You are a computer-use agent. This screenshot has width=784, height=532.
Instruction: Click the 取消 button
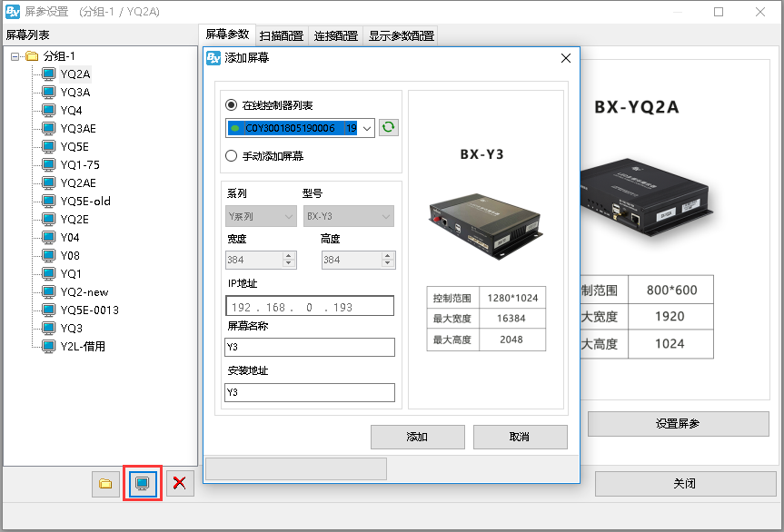click(x=520, y=437)
